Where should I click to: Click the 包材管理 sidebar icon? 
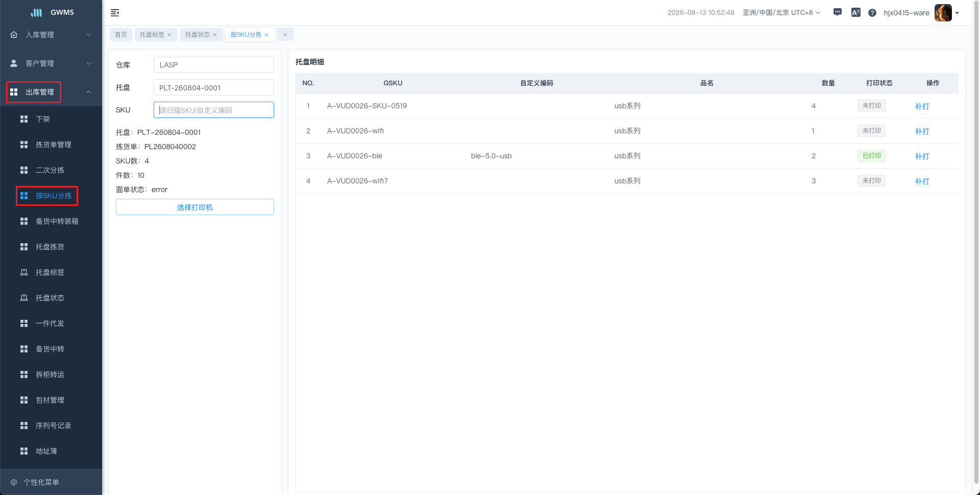[x=24, y=400]
